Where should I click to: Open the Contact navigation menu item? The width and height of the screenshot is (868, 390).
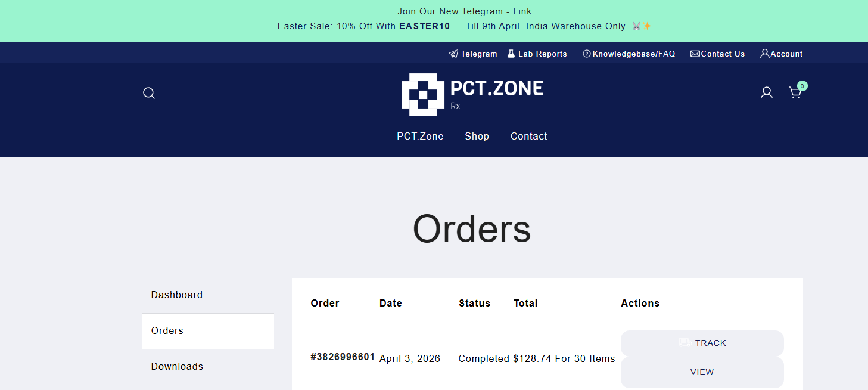[x=528, y=136]
